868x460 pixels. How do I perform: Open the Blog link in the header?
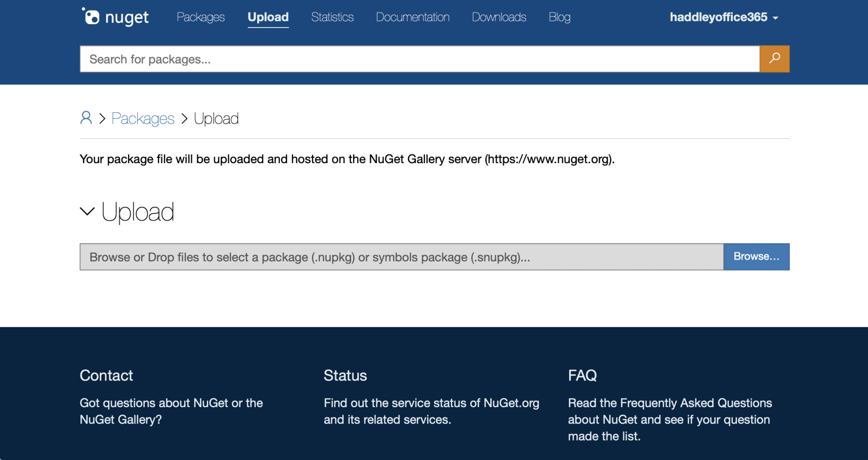tap(559, 17)
